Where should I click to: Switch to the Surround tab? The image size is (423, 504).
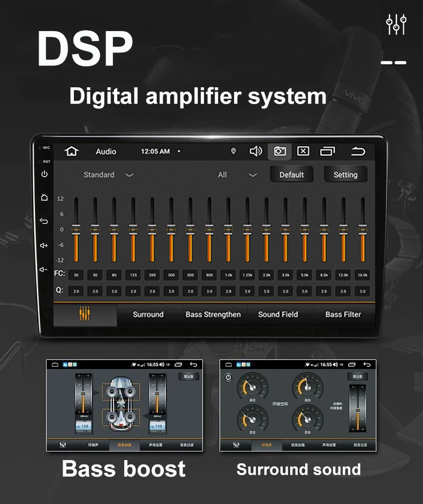[148, 314]
